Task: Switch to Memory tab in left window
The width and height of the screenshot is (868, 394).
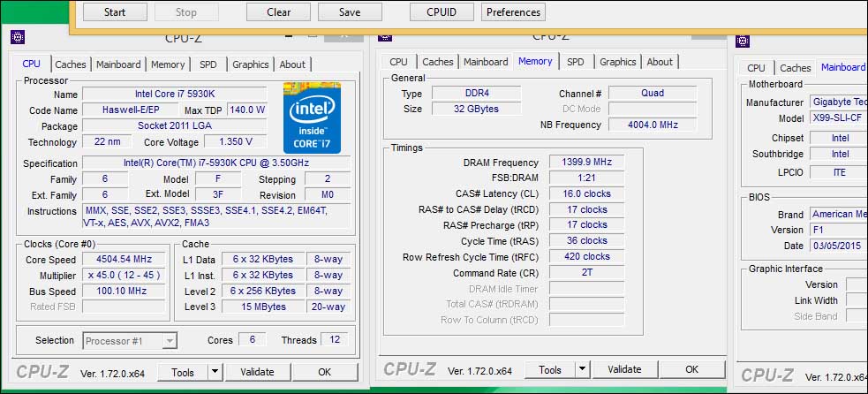Action: (168, 64)
